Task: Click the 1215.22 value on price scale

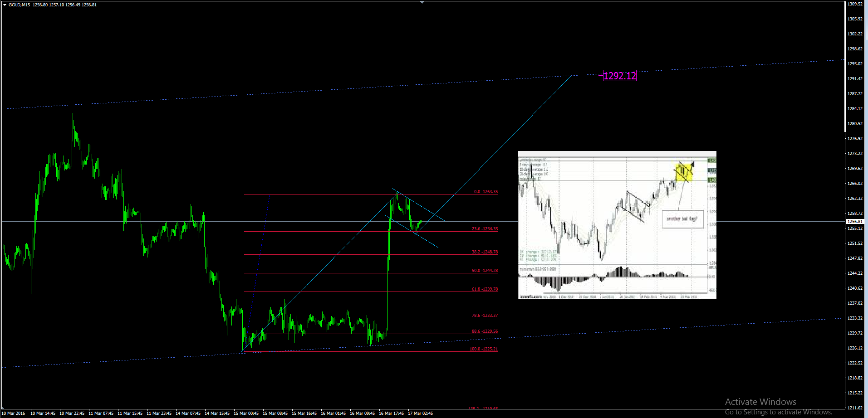Action: pyautogui.click(x=855, y=393)
